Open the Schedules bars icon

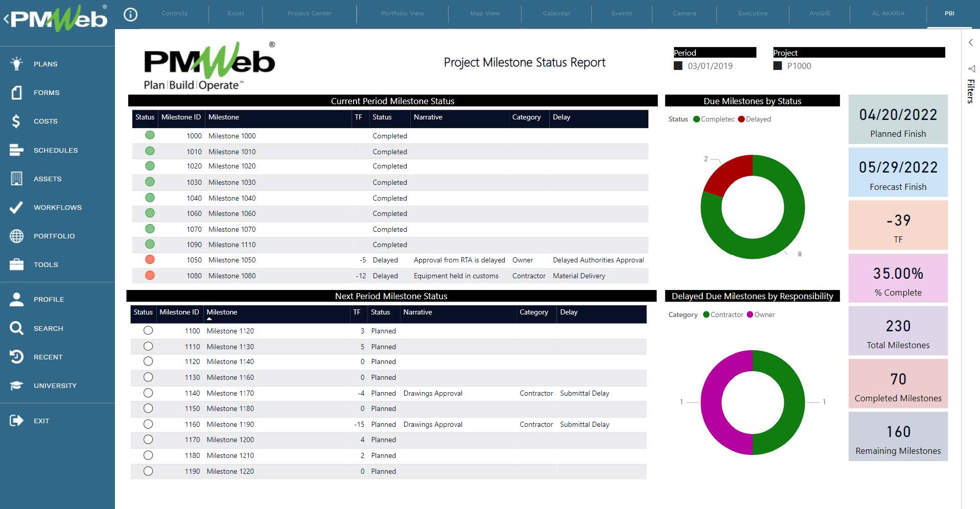click(16, 150)
